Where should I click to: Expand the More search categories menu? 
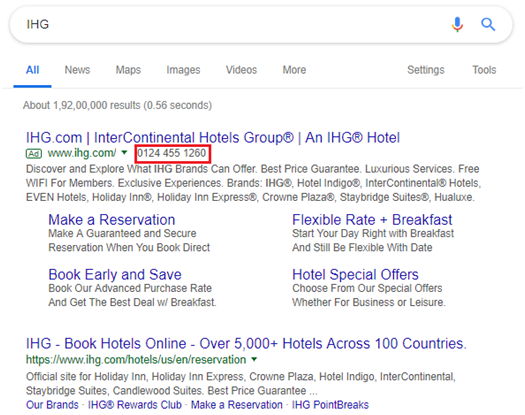tap(294, 70)
